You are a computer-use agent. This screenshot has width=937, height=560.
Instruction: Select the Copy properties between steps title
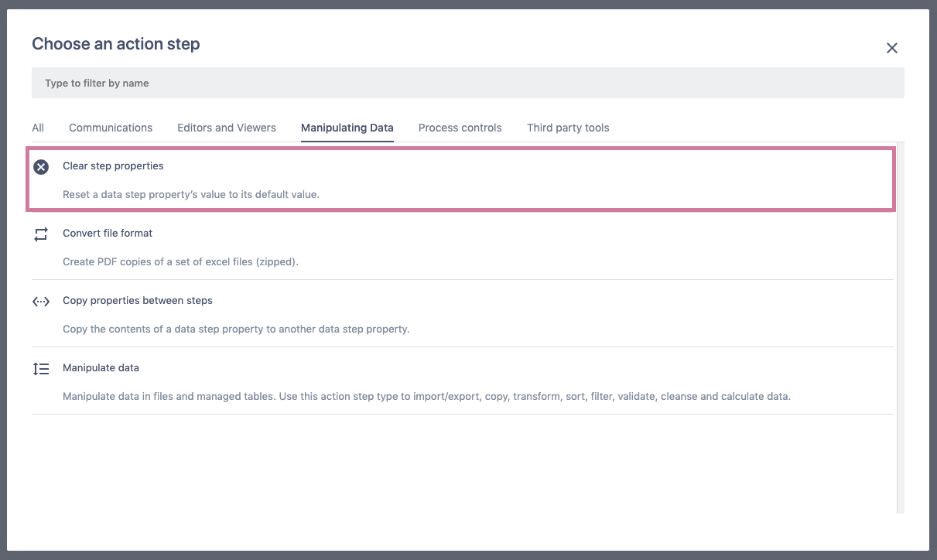pos(138,300)
